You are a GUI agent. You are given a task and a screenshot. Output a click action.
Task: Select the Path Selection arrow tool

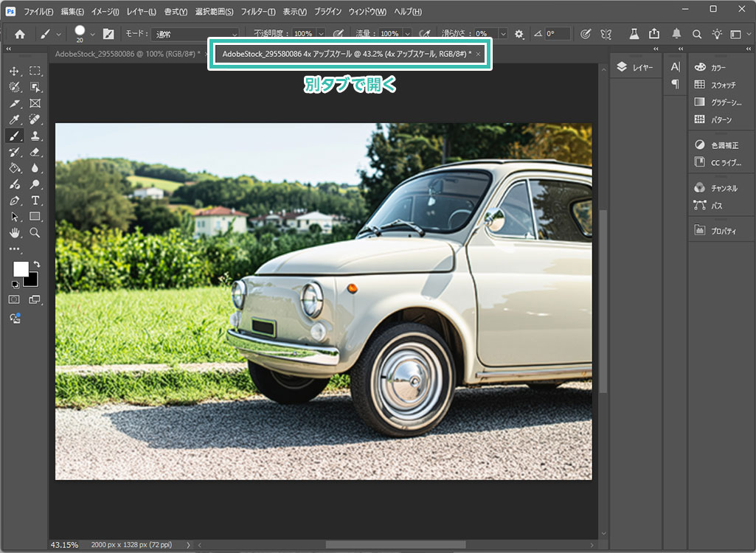[x=14, y=217]
